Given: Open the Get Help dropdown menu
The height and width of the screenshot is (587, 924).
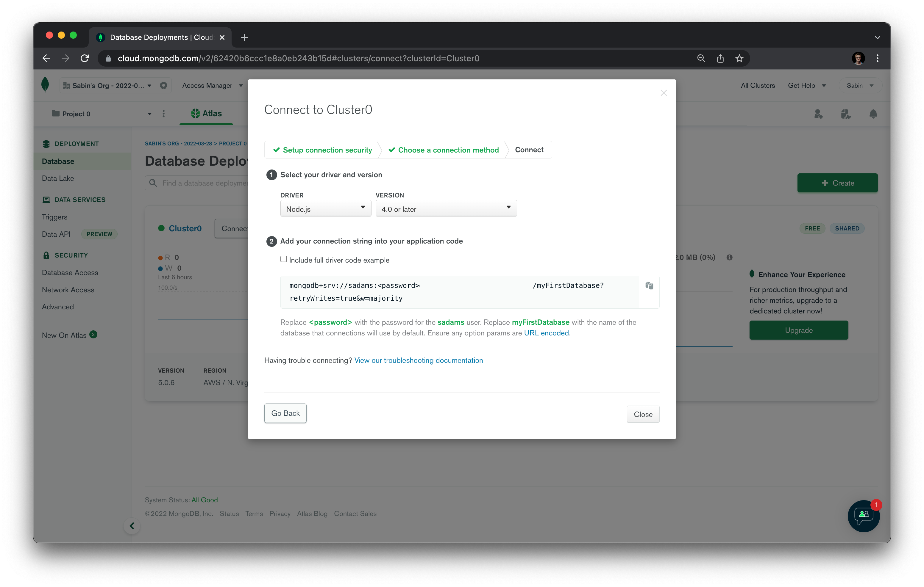Looking at the screenshot, I should tap(806, 86).
